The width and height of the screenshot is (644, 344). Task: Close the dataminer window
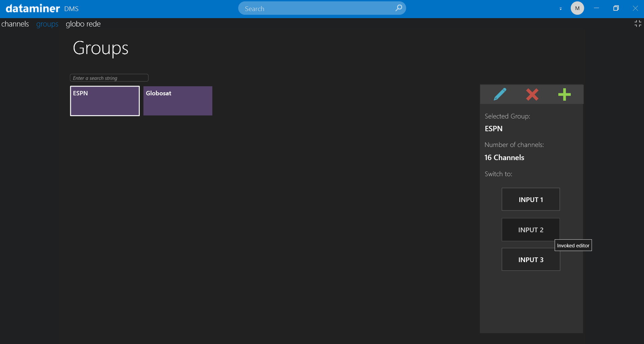(x=635, y=8)
